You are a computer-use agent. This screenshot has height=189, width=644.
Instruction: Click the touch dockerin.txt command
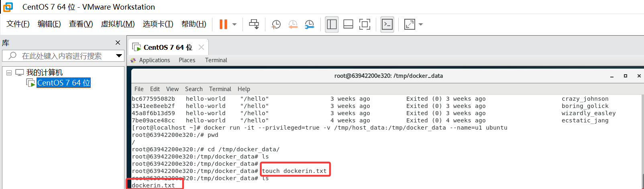coord(294,171)
